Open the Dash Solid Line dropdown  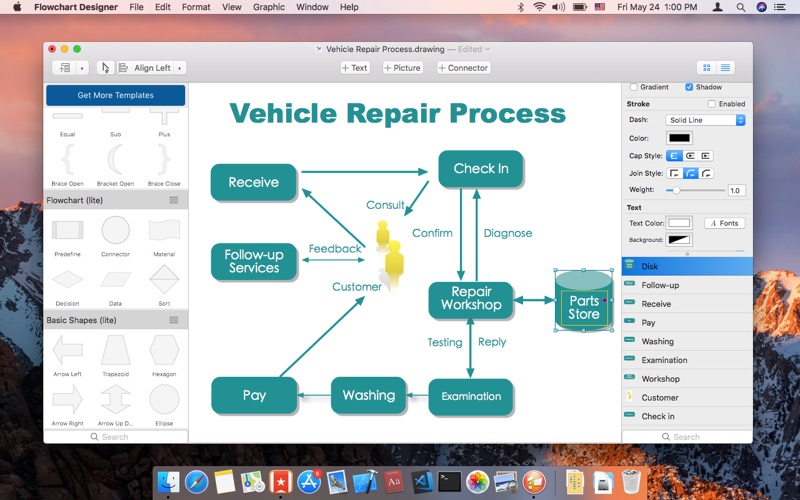coord(706,120)
